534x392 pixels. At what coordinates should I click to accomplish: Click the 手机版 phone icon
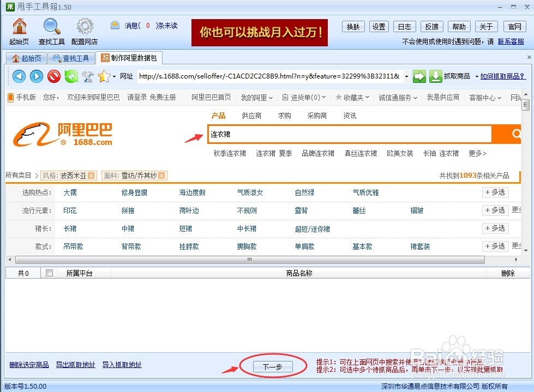point(10,98)
